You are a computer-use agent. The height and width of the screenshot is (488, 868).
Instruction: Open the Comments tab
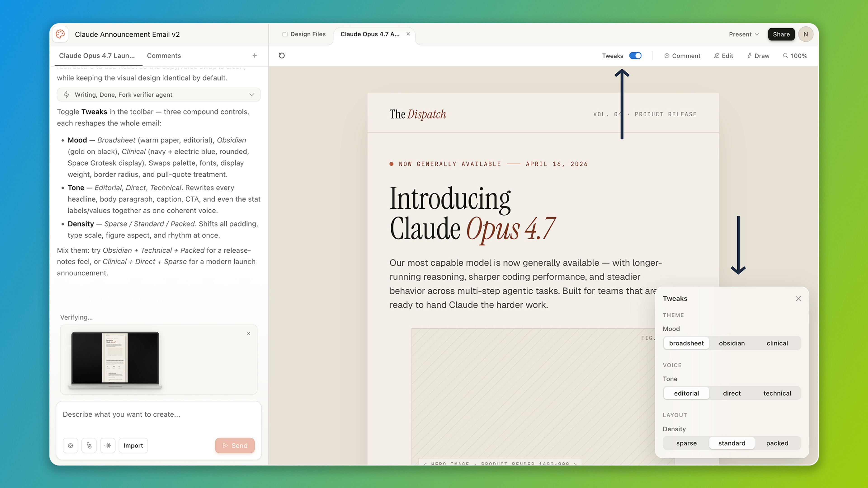tap(164, 56)
